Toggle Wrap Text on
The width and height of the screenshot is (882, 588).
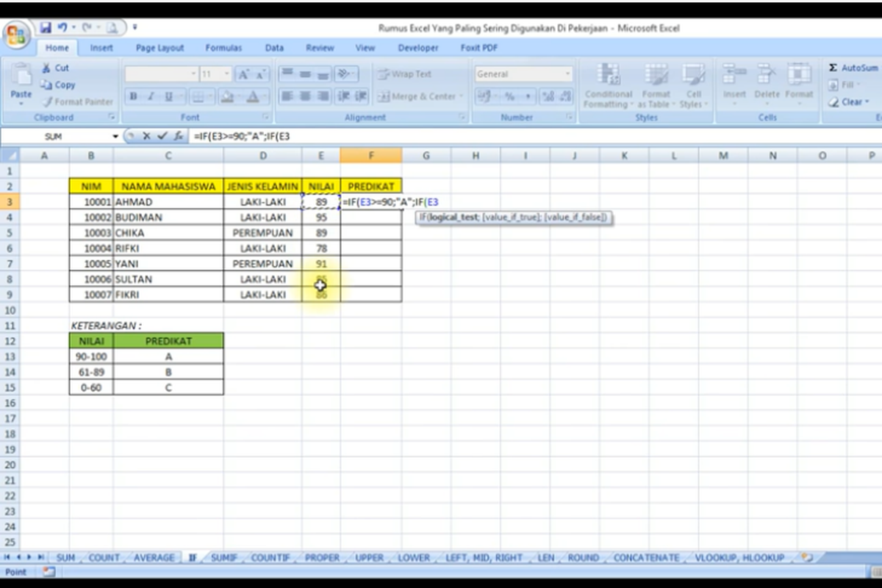pyautogui.click(x=404, y=74)
